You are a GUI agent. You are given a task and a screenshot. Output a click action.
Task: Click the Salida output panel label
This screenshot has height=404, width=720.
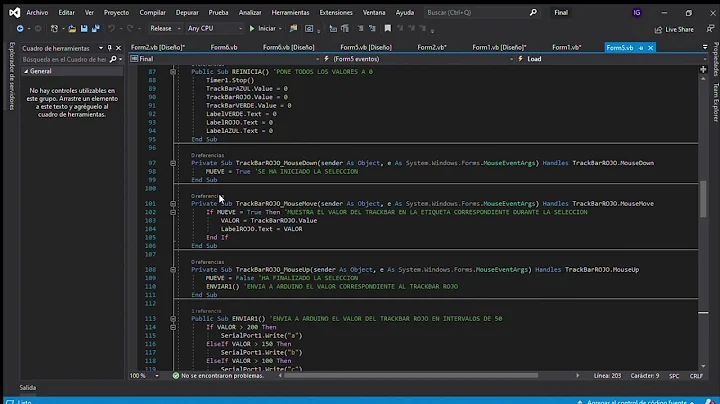coord(27,388)
